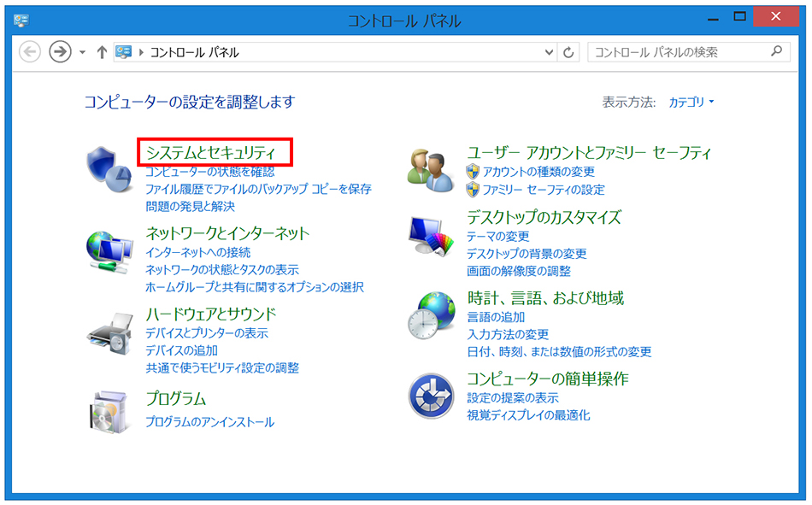Open 時計、言語、および地域 category
This screenshot has width=812, height=505.
point(545,298)
